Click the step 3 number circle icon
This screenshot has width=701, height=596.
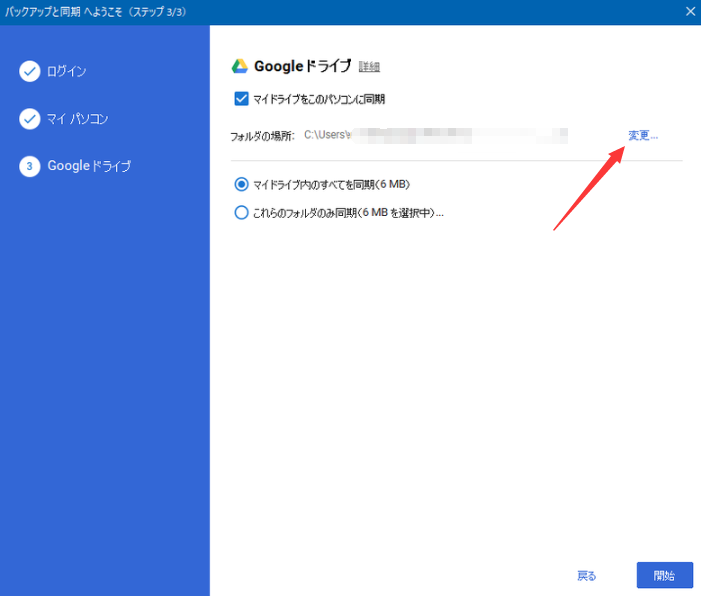click(x=30, y=166)
